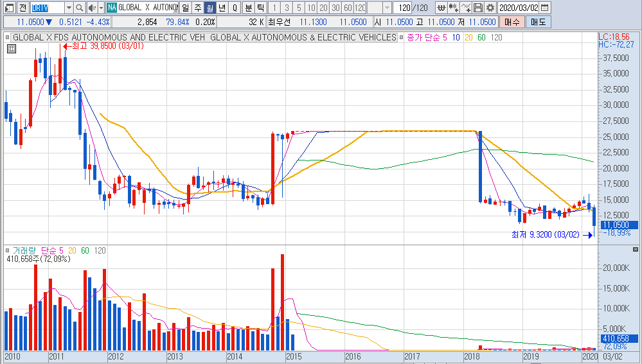
Task: Click the small square marker before chart title
Action: 7,37
